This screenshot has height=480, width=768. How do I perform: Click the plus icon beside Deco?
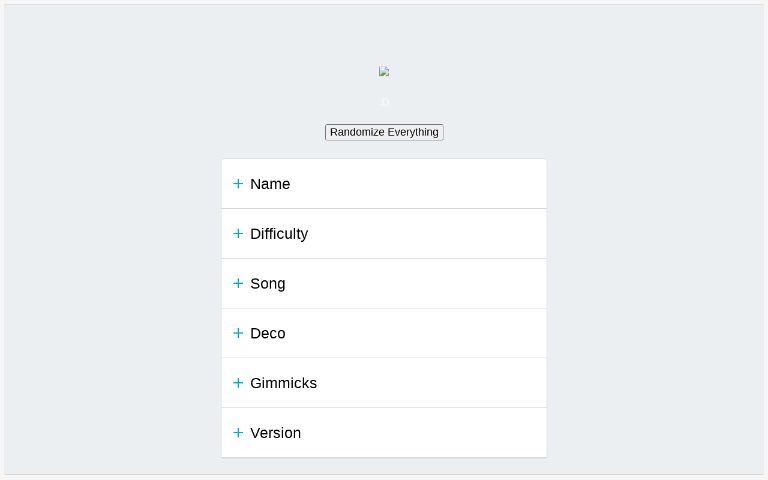pyautogui.click(x=238, y=333)
